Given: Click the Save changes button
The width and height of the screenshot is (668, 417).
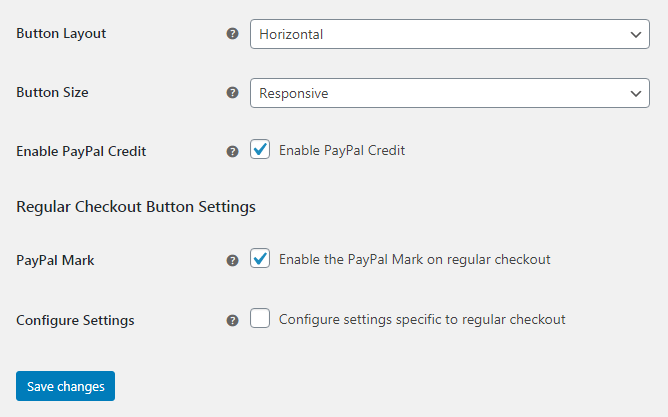Looking at the screenshot, I should 66,386.
